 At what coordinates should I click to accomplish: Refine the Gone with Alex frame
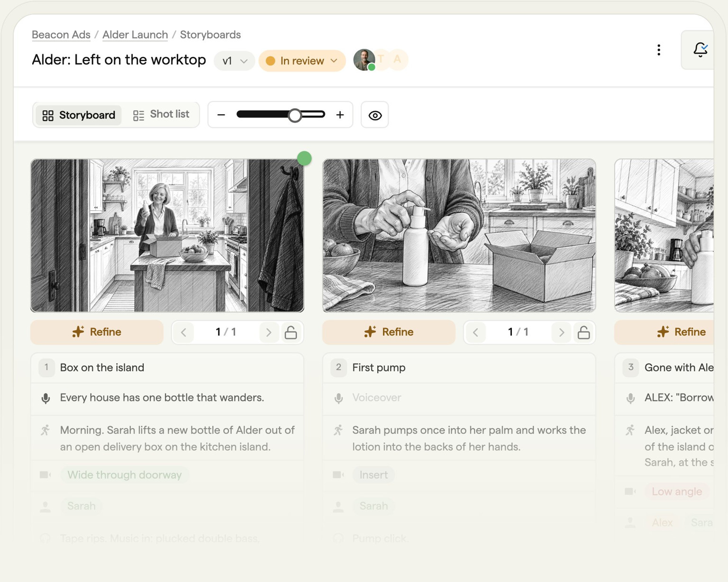pos(664,332)
